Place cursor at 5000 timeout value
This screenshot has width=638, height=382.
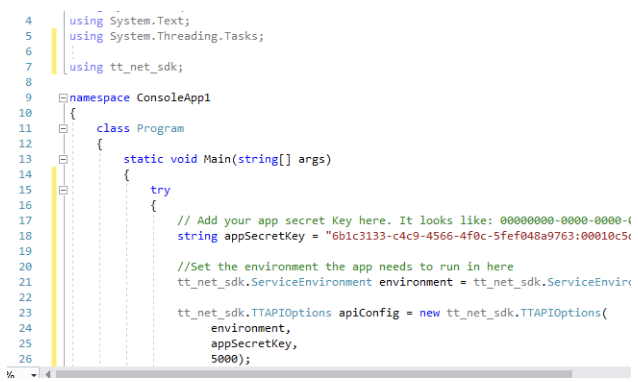[x=224, y=359]
